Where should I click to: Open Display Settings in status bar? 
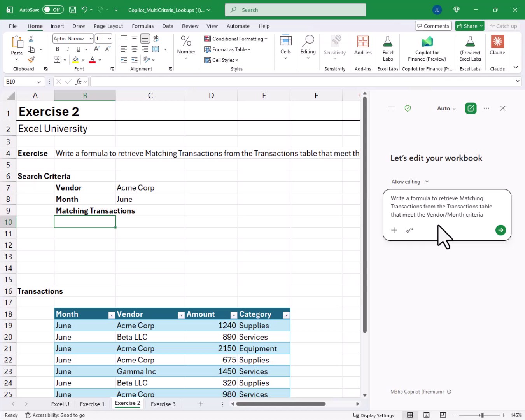[x=374, y=415]
